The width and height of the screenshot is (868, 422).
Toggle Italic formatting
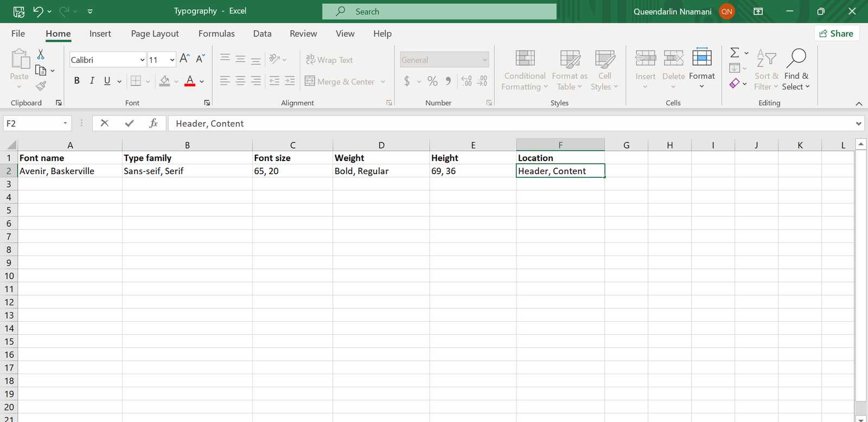(92, 81)
